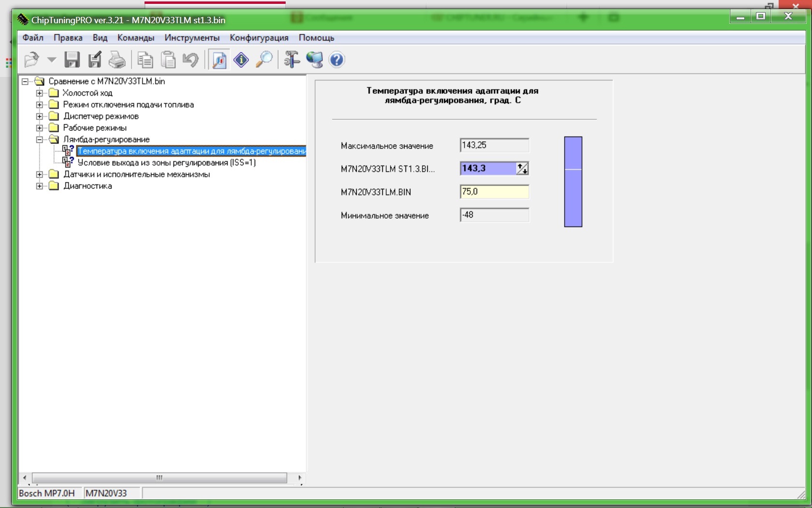Select Режим отключения подачи топлива item
812x508 pixels.
129,105
